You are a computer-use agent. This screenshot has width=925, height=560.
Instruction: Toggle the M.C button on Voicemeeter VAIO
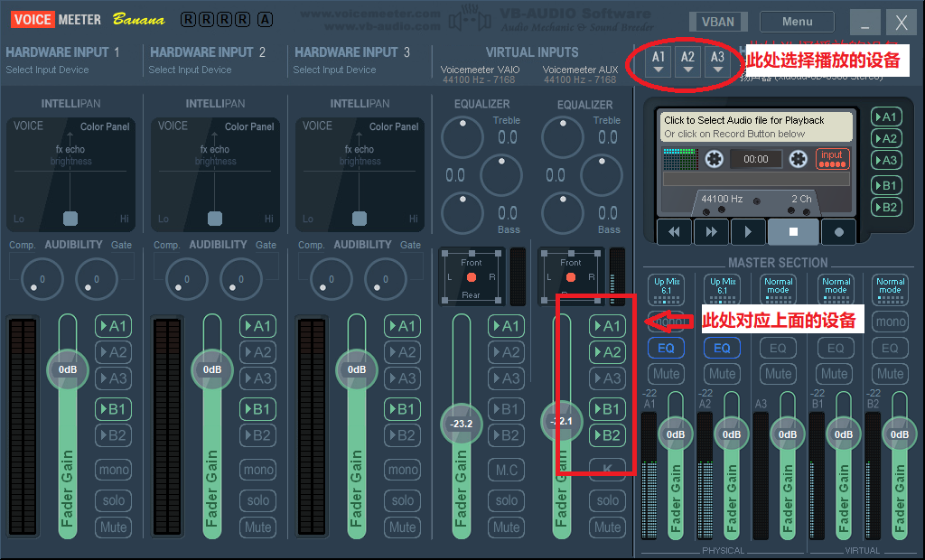point(506,470)
